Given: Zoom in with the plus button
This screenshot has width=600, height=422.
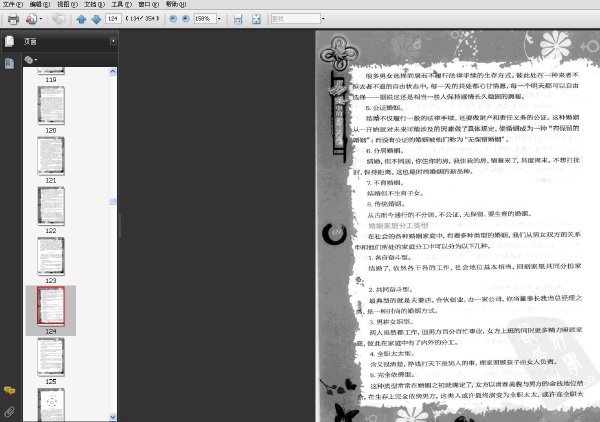Looking at the screenshot, I should click(186, 18).
